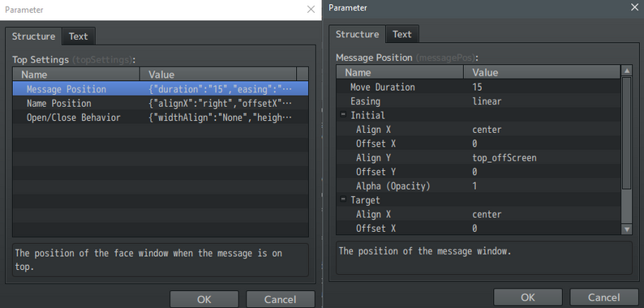Select Align X row under Target
This screenshot has width=644, height=308.
pos(479,214)
